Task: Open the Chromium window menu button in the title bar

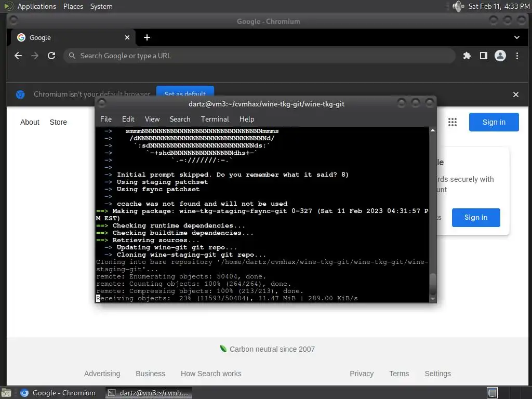Action: click(13, 20)
